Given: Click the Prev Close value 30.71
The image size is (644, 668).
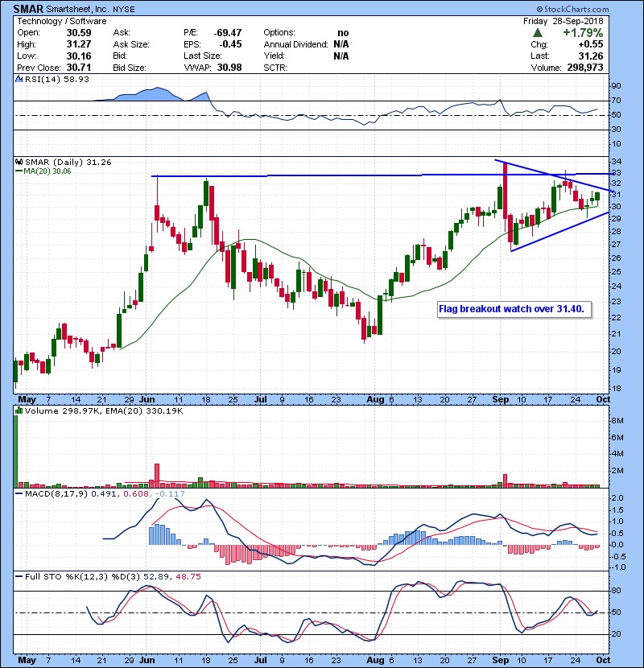Looking at the screenshot, I should click(x=79, y=68).
